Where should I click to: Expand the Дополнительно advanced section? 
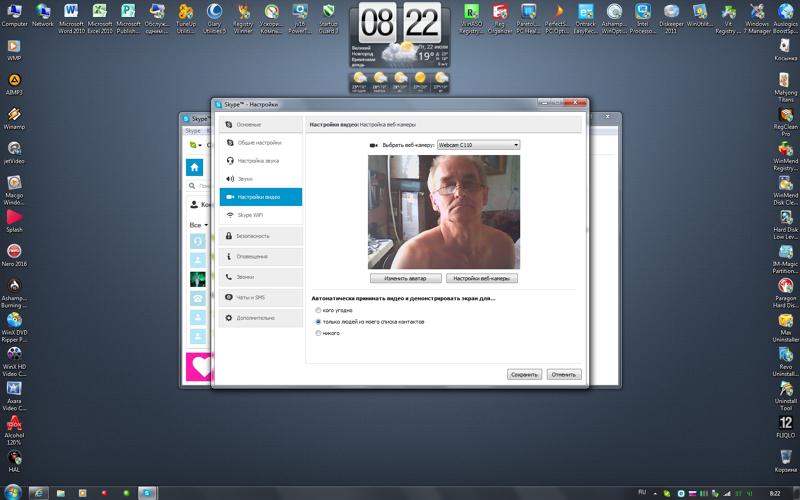click(261, 318)
